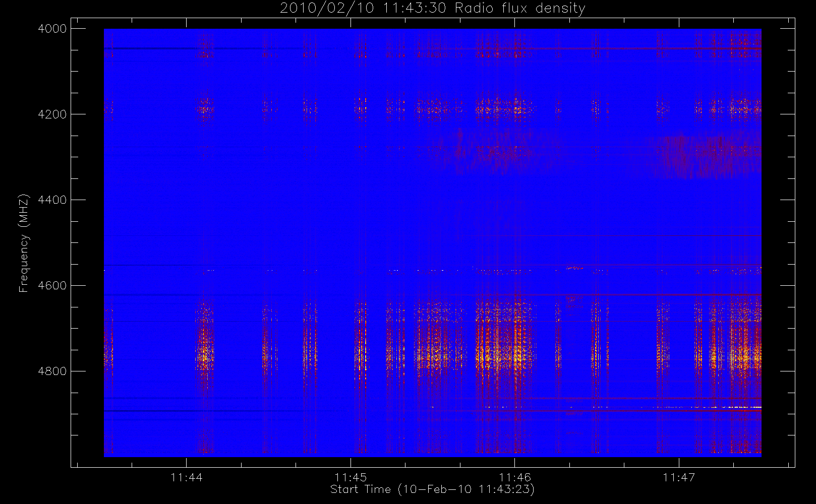Click the 11:44 time tick label
816x504 pixels.
pos(187,477)
